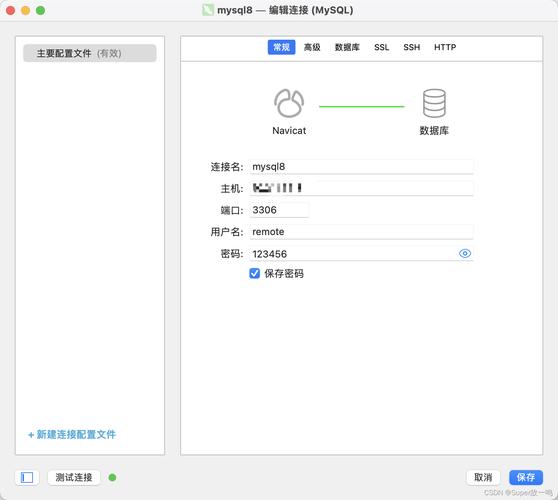
Task: Click the window title mysql8 编辑连接
Action: pos(285,10)
